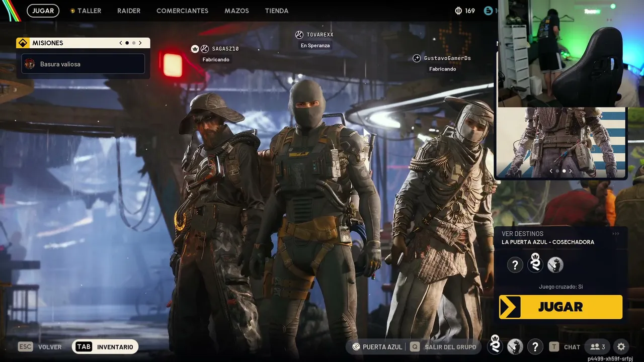Click the Juego cruzado: Si label

(x=560, y=287)
